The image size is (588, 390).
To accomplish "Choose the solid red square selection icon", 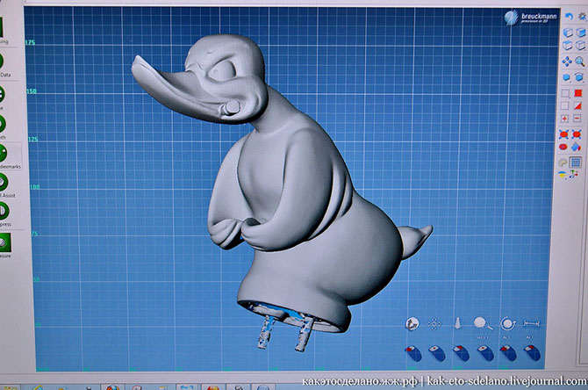I will (x=577, y=93).
